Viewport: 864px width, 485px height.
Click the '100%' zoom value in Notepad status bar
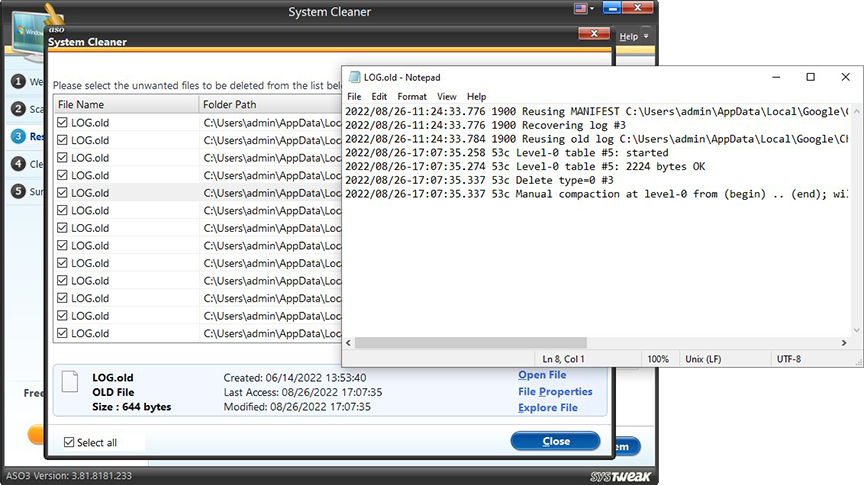[x=658, y=359]
